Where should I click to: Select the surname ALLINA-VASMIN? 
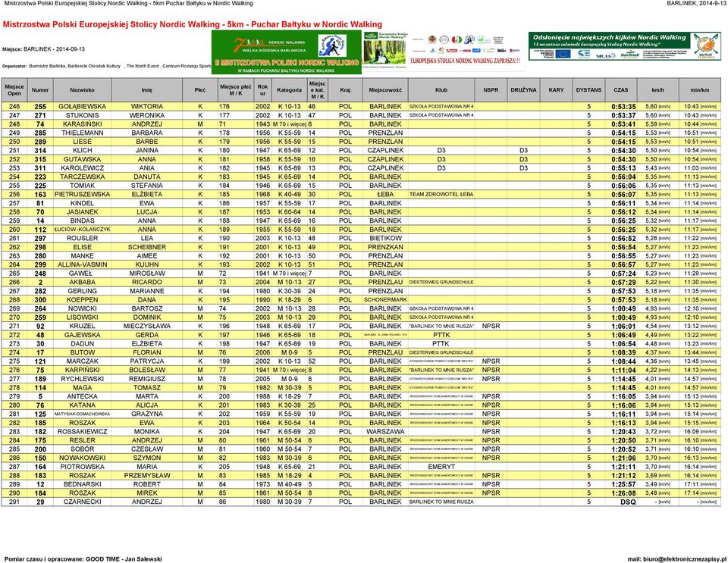coord(82,264)
